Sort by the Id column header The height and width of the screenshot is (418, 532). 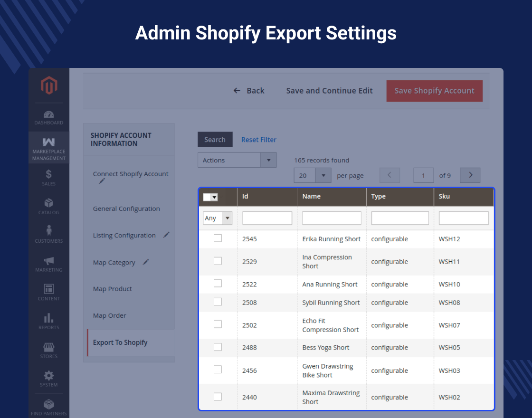coord(267,197)
